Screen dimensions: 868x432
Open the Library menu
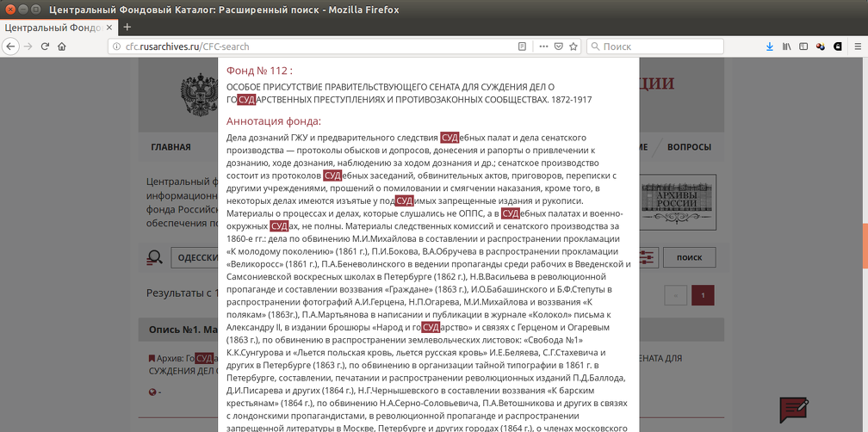(787, 46)
